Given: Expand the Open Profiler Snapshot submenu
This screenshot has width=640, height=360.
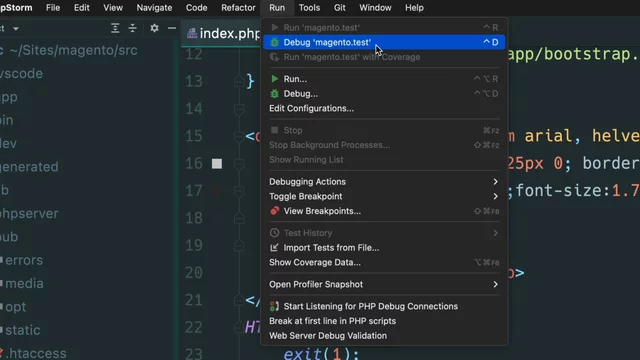Looking at the screenshot, I should click(x=384, y=284).
